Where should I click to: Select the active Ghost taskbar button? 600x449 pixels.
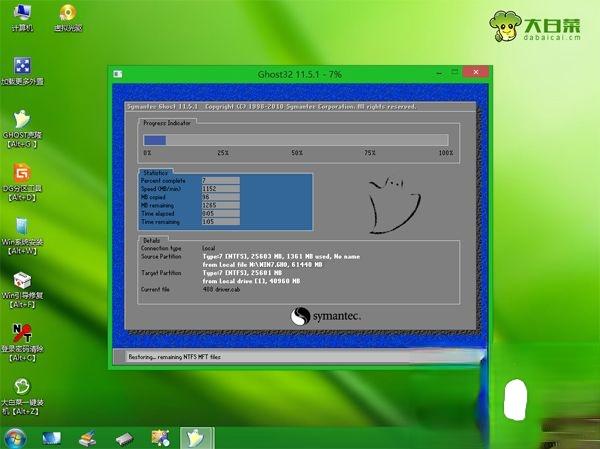click(x=197, y=438)
